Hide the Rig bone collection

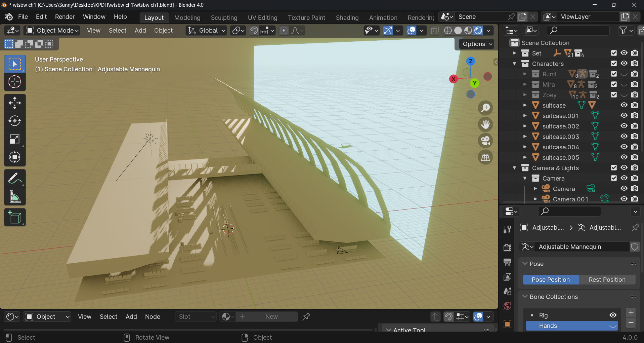613,315
